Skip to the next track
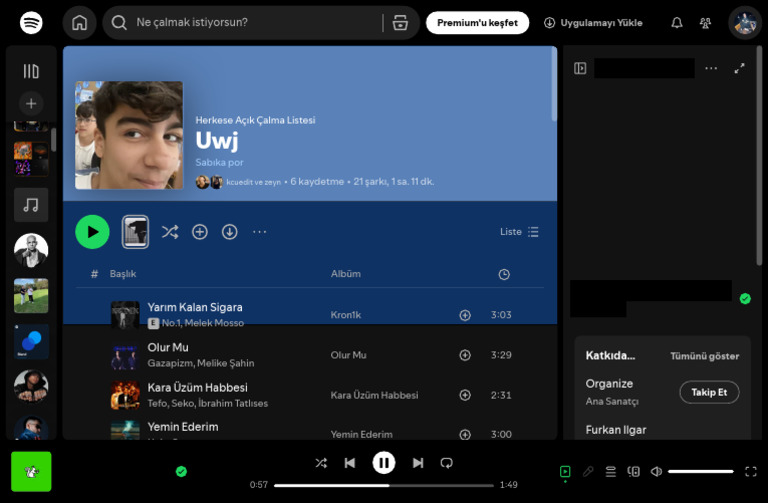 point(418,463)
